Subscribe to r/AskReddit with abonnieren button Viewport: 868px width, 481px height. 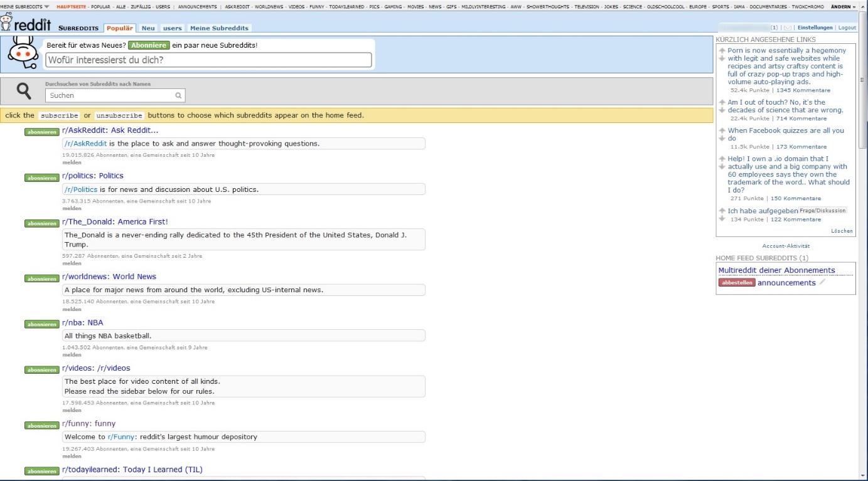41,132
